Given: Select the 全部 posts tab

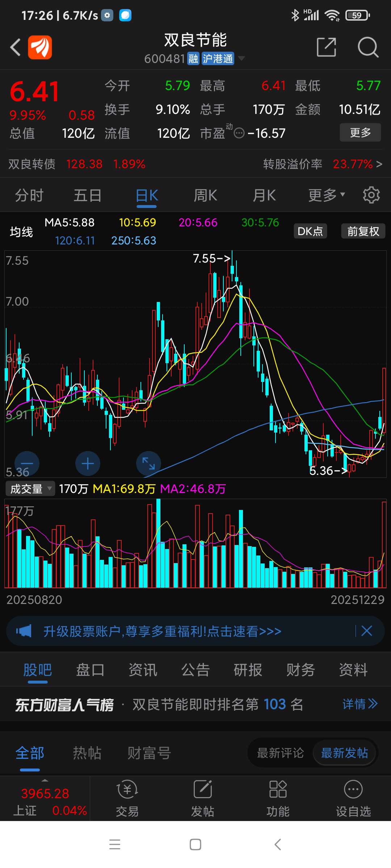Looking at the screenshot, I should pos(30,753).
